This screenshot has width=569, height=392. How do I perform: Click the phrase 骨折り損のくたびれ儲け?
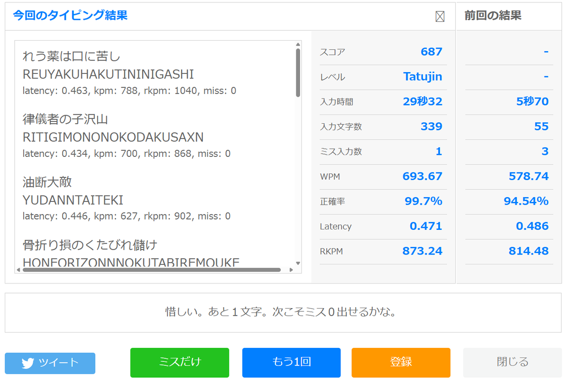pyautogui.click(x=90, y=245)
